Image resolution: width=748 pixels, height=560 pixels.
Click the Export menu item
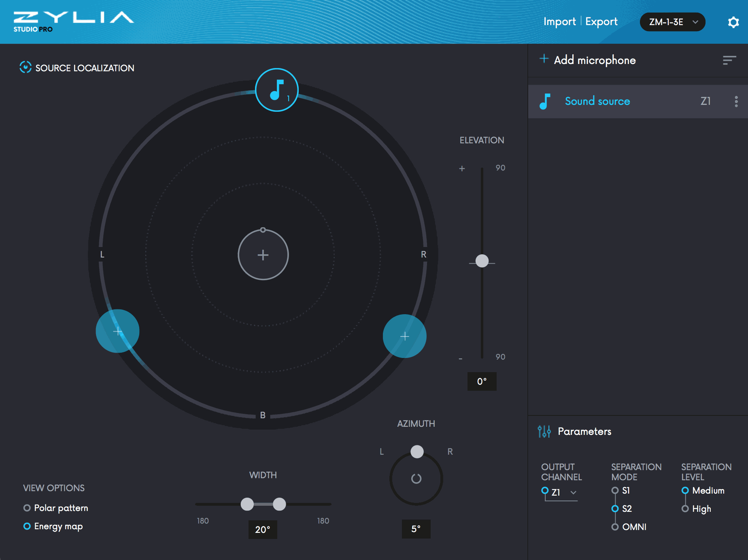pos(601,21)
